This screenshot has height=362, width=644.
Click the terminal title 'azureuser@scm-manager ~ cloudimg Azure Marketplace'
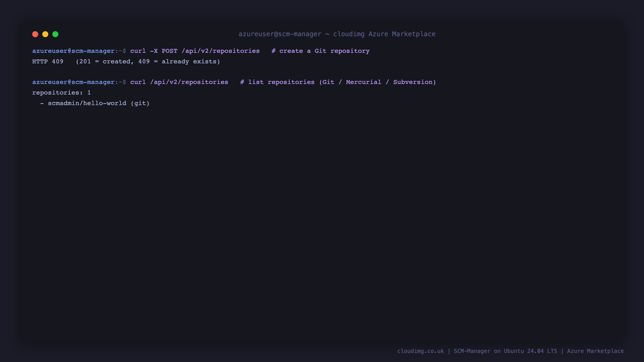coord(337,34)
